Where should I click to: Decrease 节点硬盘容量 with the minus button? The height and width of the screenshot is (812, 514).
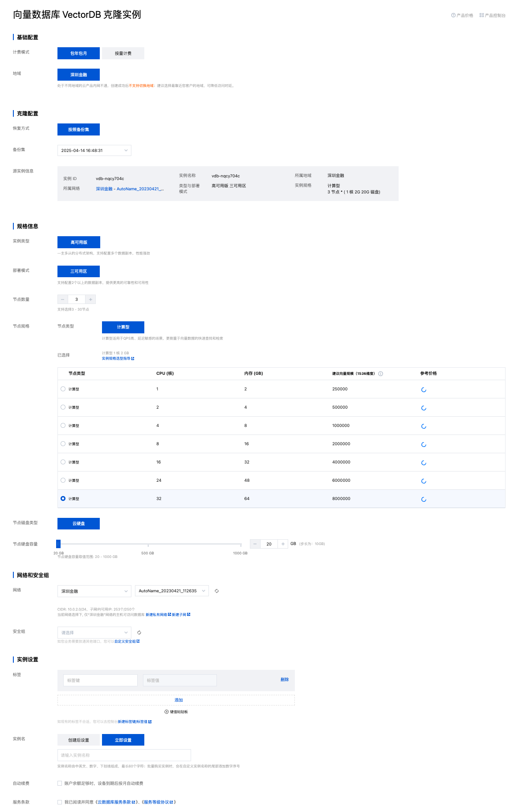point(255,544)
